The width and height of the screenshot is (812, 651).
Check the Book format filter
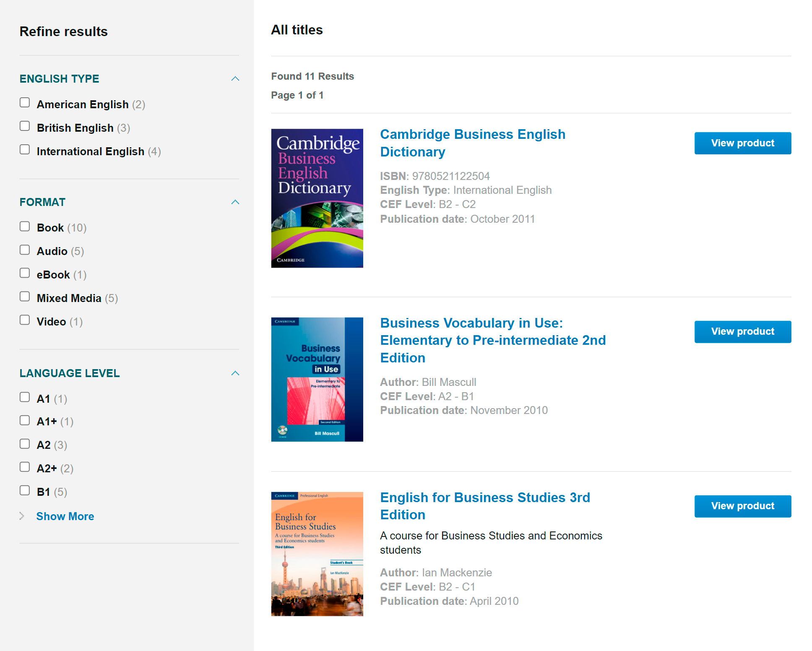coord(25,227)
